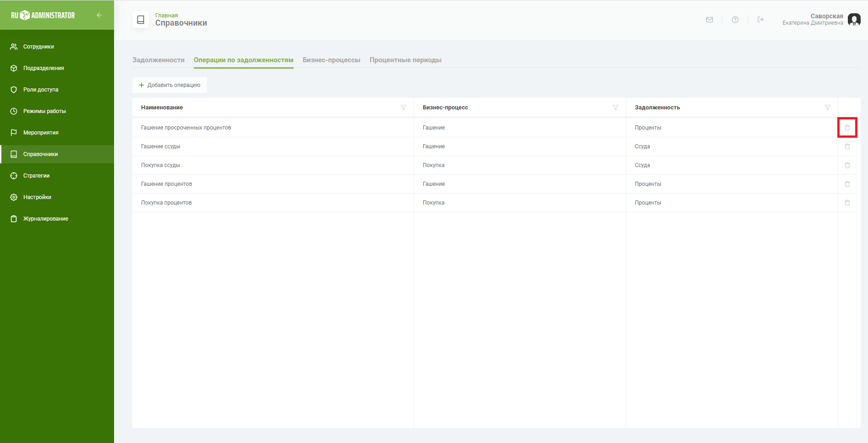Click the logout icon in the header
The height and width of the screenshot is (443, 868).
coord(761,20)
